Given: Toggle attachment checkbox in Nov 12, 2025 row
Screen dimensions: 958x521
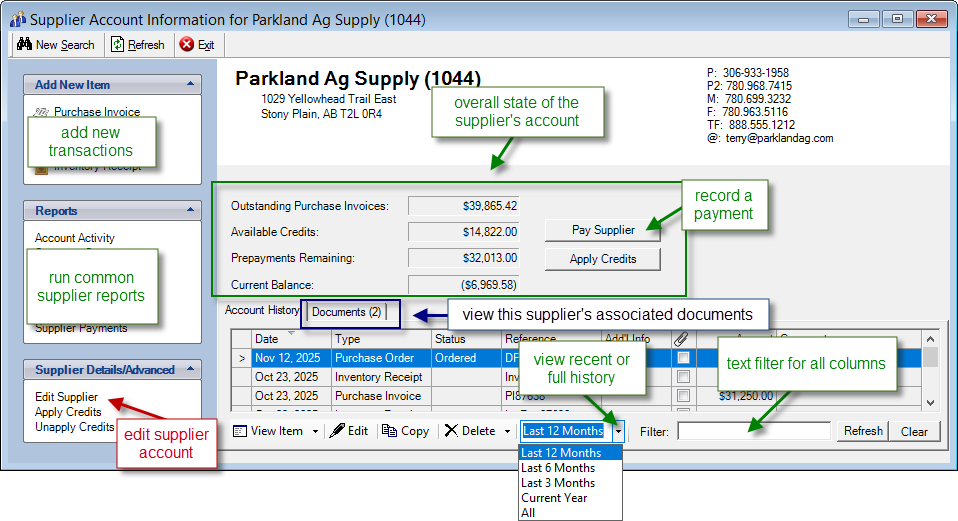Looking at the screenshot, I should 684,358.
